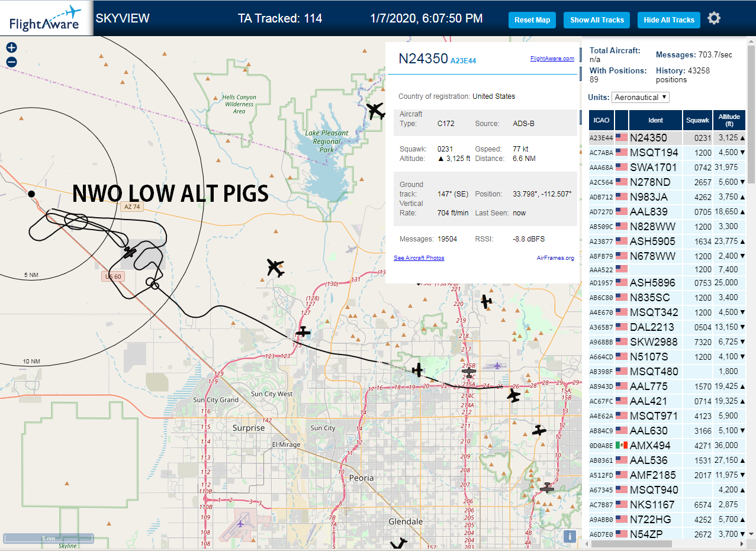Select the SKW2988 table row
The height and width of the screenshot is (551, 756).
click(668, 341)
